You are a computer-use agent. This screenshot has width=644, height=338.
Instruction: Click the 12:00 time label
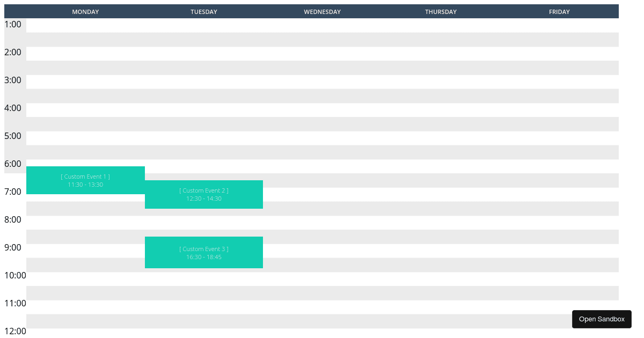pyautogui.click(x=15, y=331)
